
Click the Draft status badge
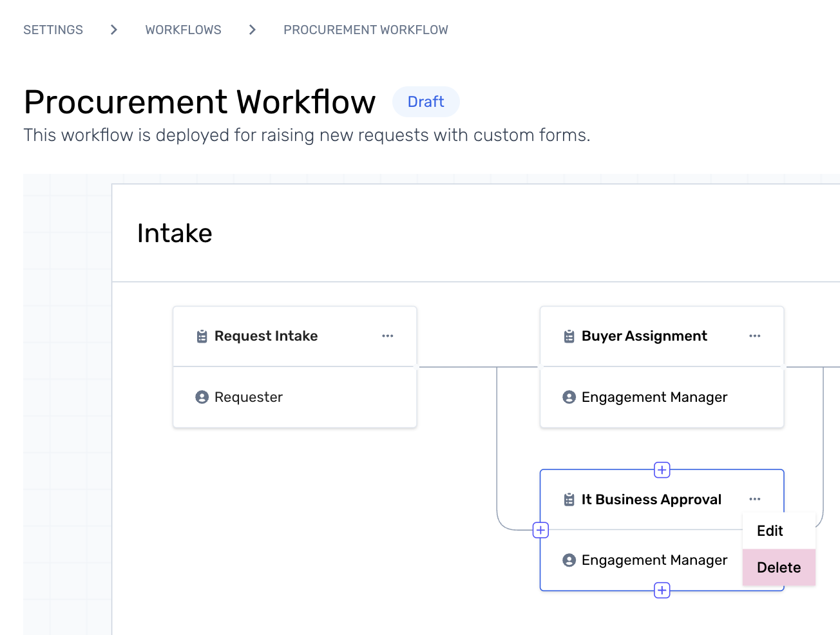click(x=426, y=102)
